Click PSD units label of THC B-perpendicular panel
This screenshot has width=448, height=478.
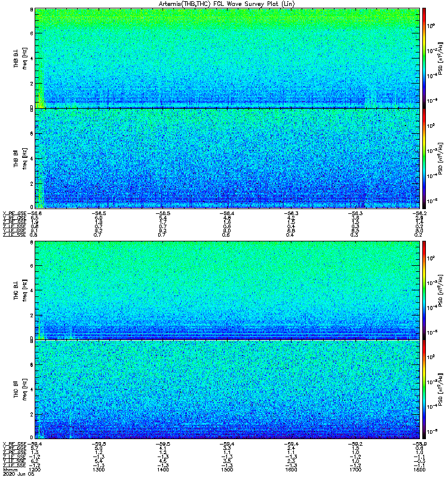pyautogui.click(x=440, y=290)
